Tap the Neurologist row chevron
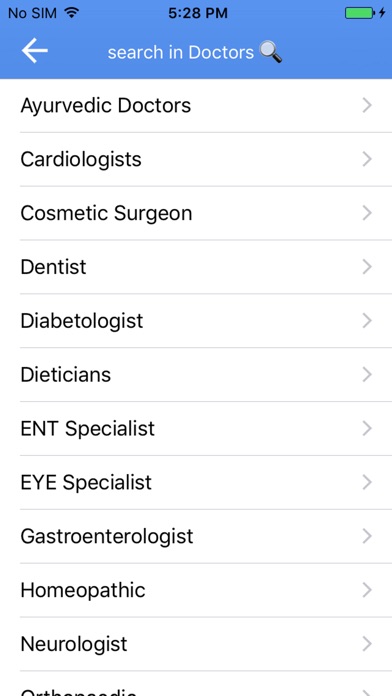The image size is (392, 696). [367, 644]
